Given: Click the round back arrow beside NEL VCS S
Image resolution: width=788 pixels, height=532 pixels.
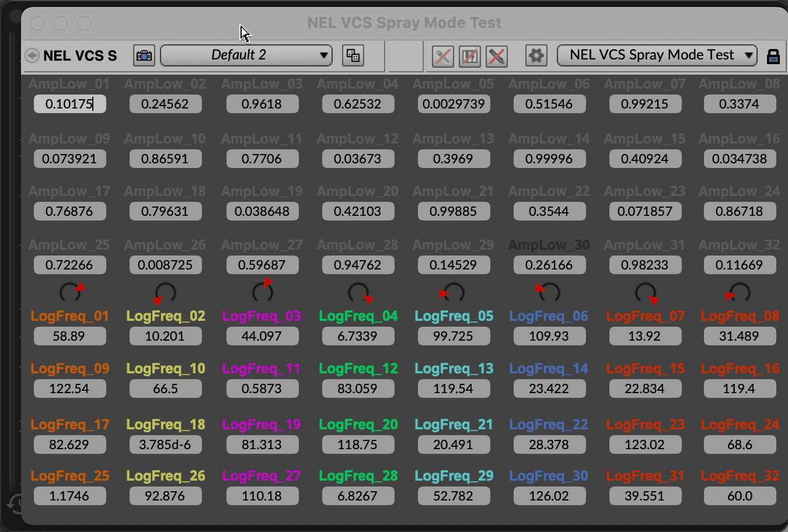Looking at the screenshot, I should point(32,55).
